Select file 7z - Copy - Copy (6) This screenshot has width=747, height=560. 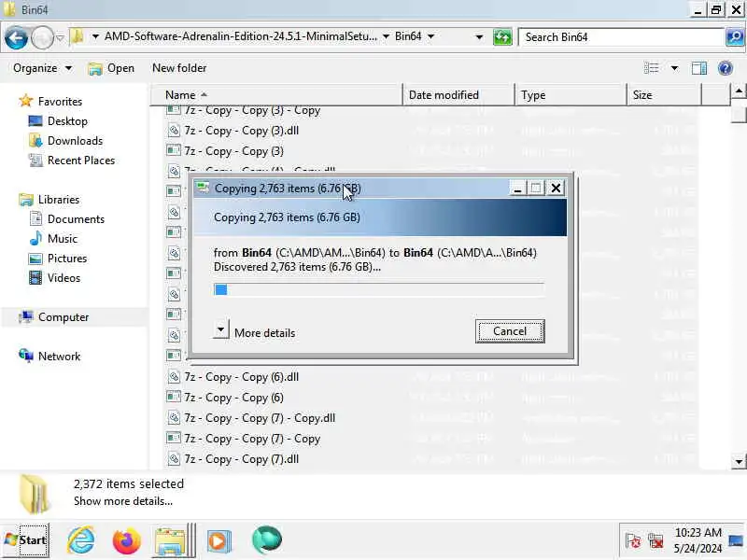[234, 398]
